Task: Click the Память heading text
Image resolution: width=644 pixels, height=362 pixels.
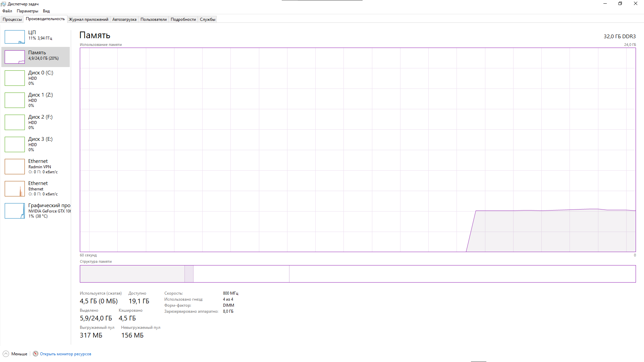Action: (95, 35)
